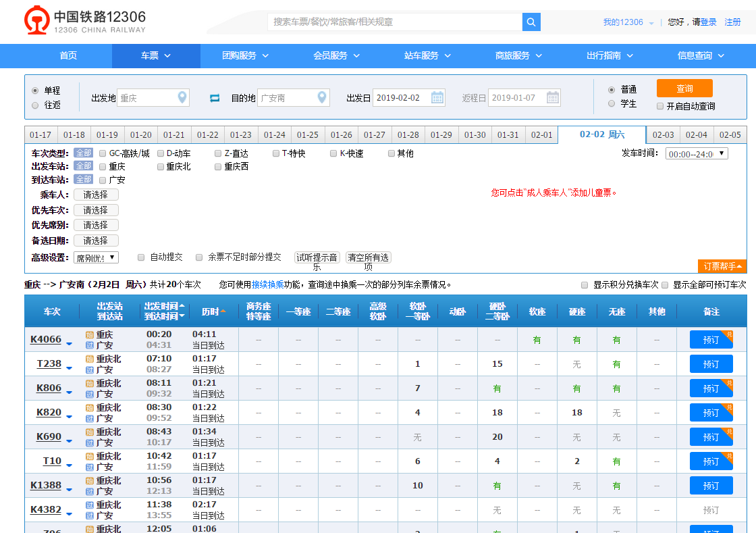Open the return date calendar icon
Image resolution: width=756 pixels, height=533 pixels.
tap(553, 98)
